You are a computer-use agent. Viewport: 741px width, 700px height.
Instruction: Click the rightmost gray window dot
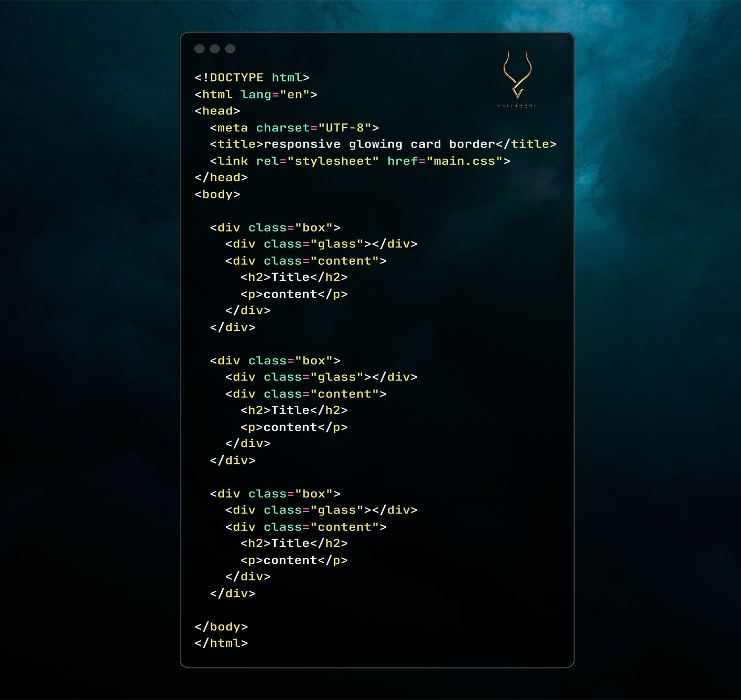tap(230, 48)
